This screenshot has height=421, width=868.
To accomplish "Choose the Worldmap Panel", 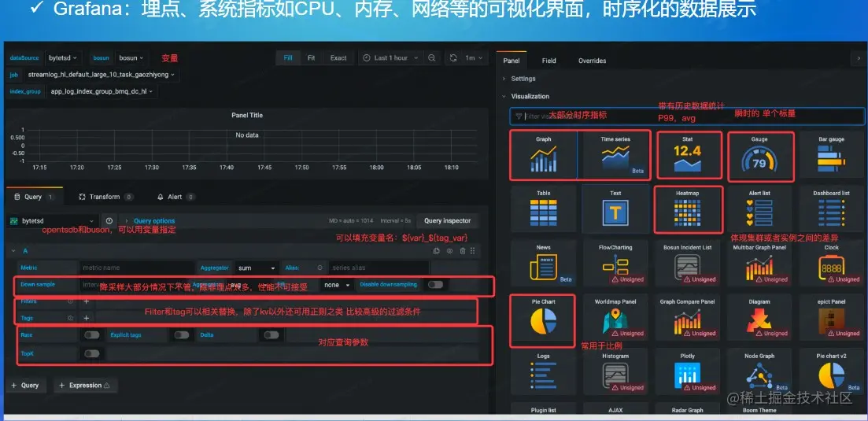I will point(615,318).
